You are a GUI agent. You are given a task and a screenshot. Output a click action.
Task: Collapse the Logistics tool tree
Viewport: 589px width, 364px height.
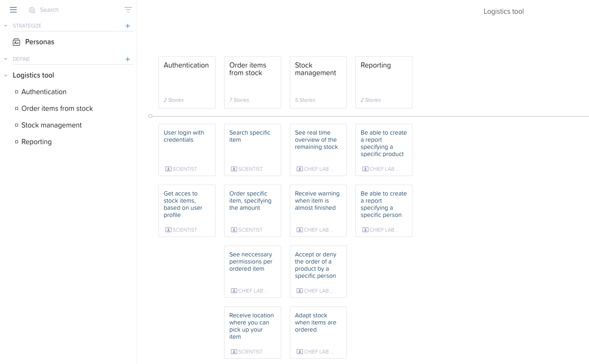[x=6, y=75]
